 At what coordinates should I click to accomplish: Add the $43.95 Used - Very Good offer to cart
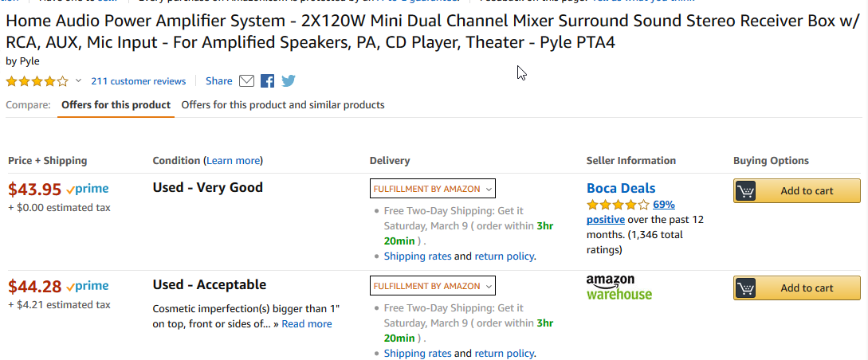pos(796,191)
